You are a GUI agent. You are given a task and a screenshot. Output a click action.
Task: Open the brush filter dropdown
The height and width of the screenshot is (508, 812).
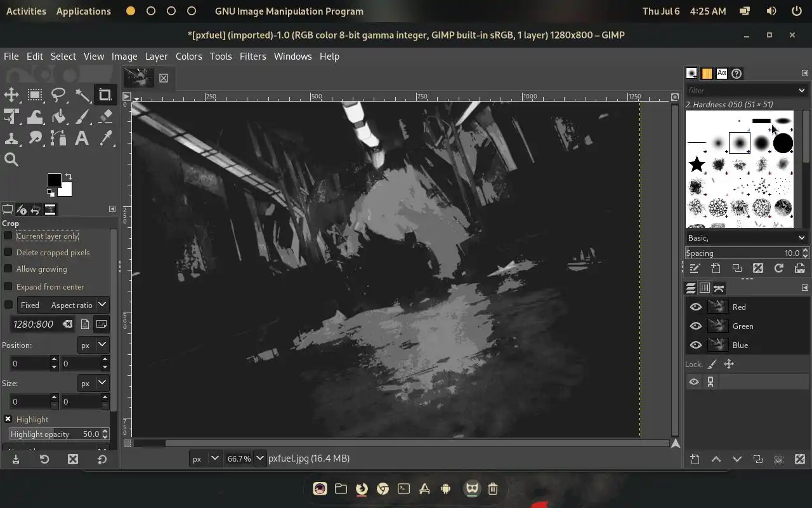pos(802,90)
